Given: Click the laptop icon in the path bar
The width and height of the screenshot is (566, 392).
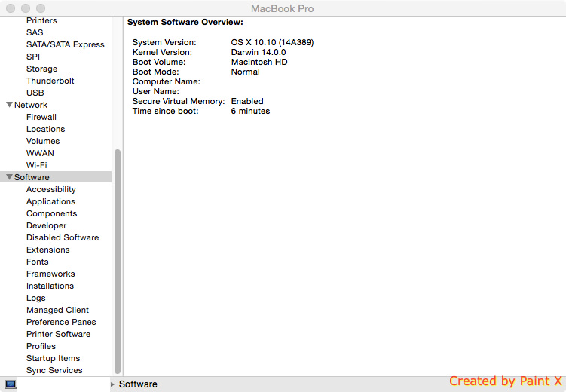Looking at the screenshot, I should point(11,384).
